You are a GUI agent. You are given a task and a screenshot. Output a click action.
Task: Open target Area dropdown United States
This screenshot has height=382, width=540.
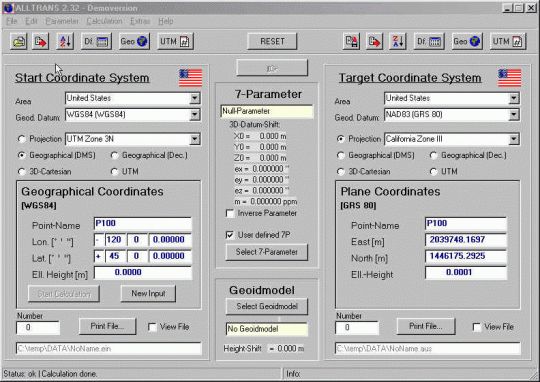coord(513,98)
